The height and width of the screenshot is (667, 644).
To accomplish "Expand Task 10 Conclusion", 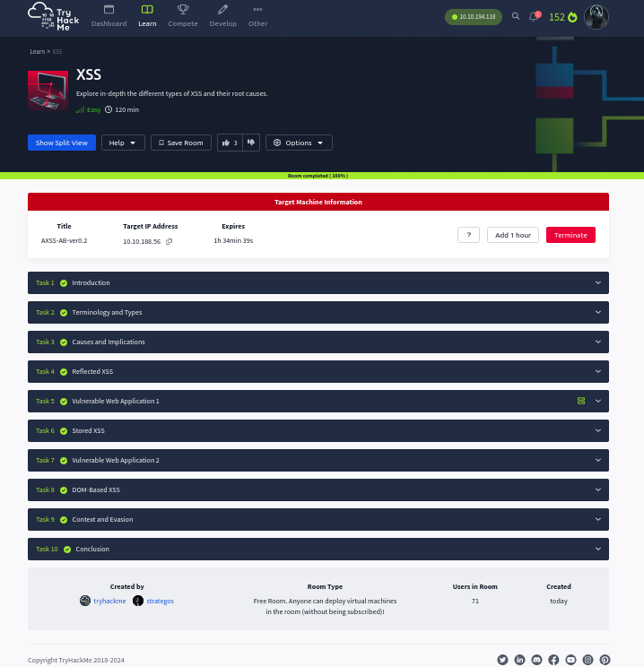I will [x=318, y=550].
